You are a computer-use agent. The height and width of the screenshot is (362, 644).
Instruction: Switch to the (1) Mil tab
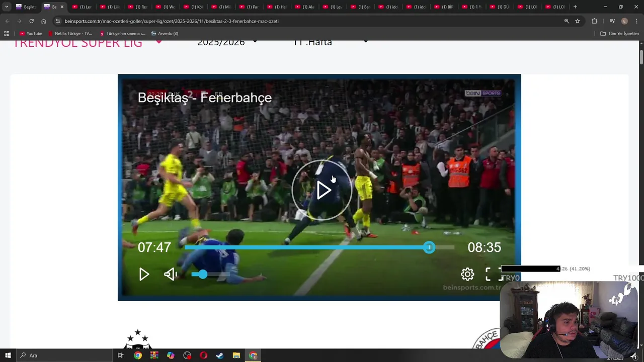pyautogui.click(x=220, y=7)
